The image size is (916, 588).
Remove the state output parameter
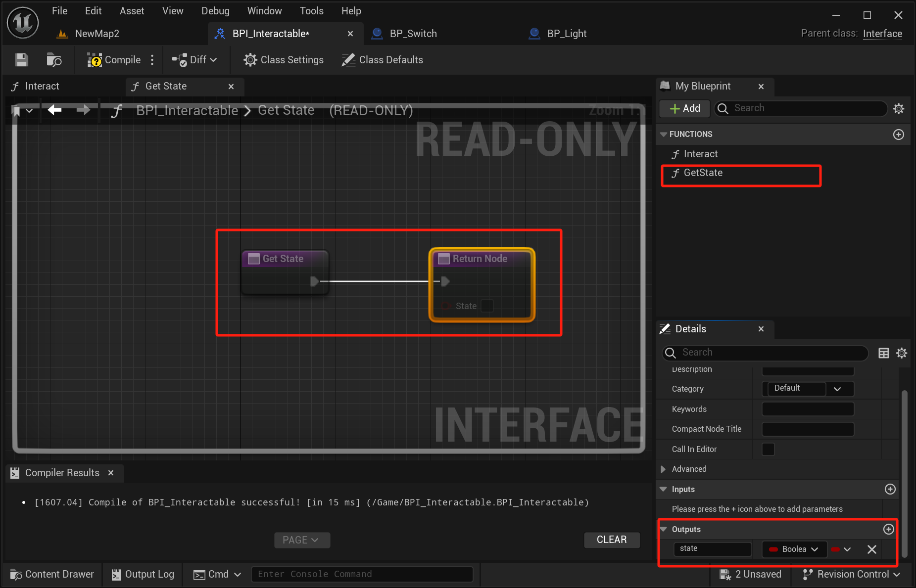872,549
